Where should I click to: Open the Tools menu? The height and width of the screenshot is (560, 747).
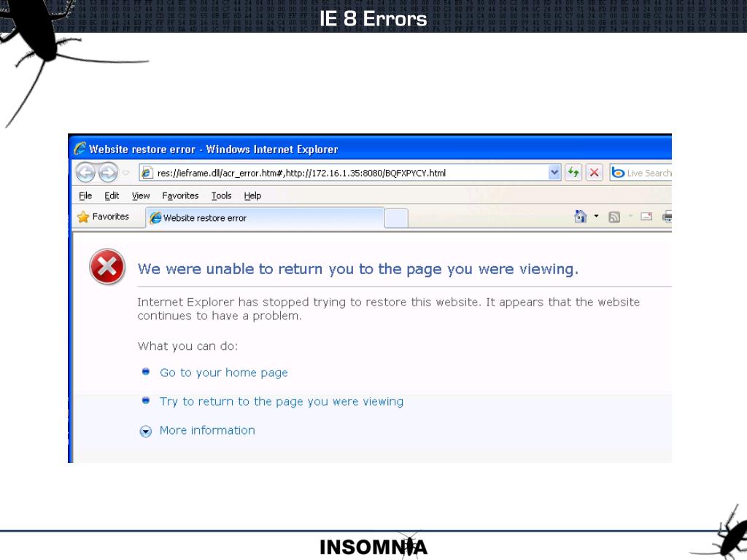click(x=221, y=195)
